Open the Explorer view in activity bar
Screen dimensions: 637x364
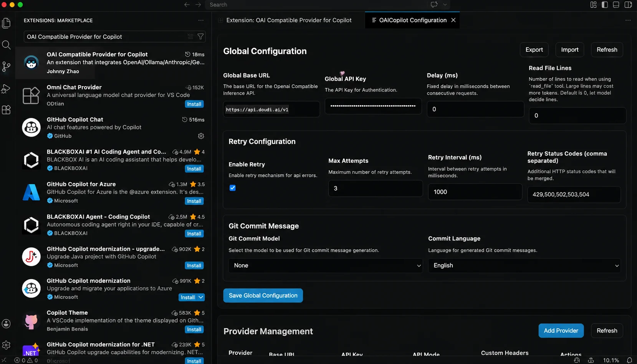click(x=6, y=23)
